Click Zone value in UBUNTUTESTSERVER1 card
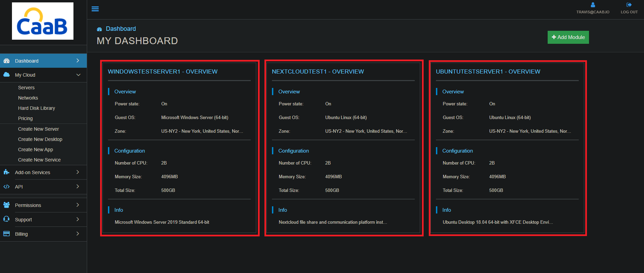 [530, 131]
